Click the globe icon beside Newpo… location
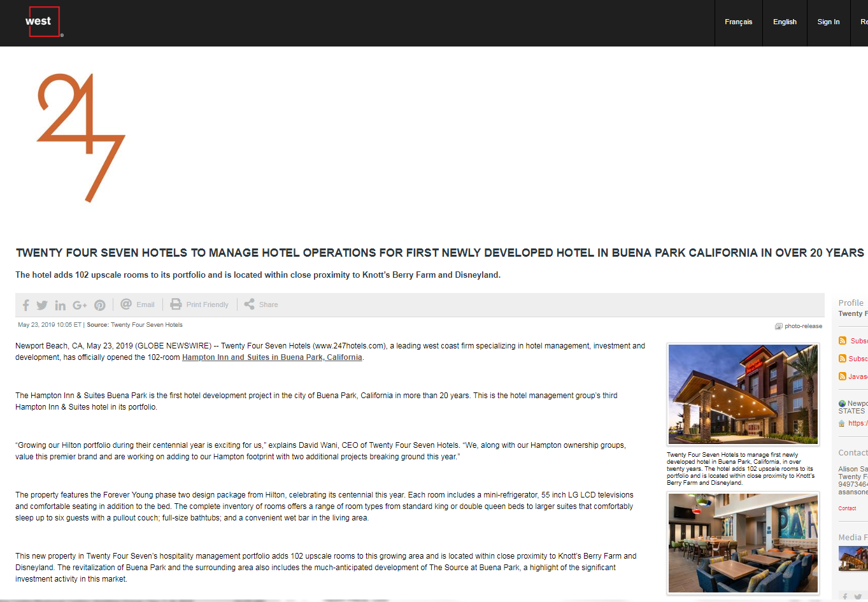This screenshot has height=602, width=868. 843,403
